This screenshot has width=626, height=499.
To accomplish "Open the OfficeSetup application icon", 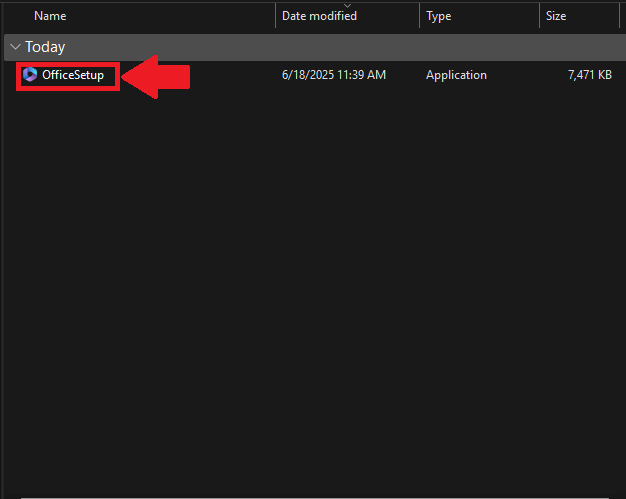I will (x=30, y=75).
